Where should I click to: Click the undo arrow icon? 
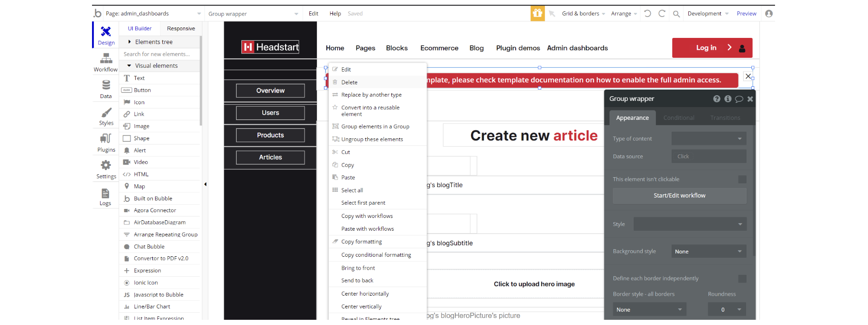[x=647, y=13]
